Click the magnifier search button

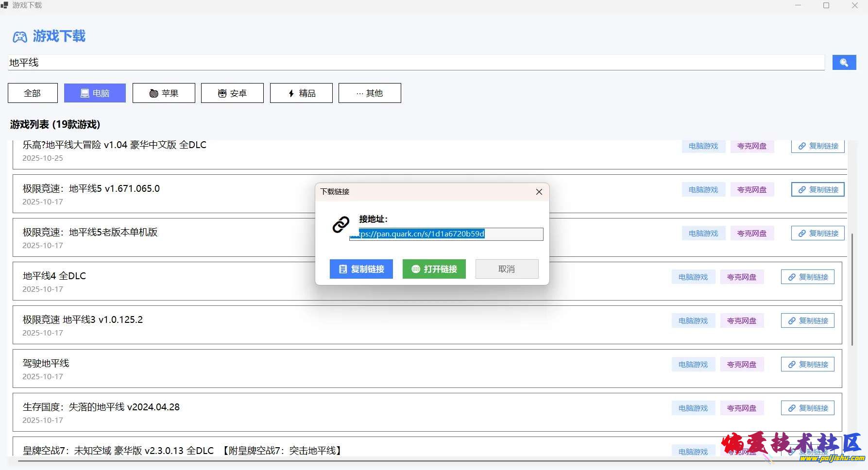pos(844,63)
